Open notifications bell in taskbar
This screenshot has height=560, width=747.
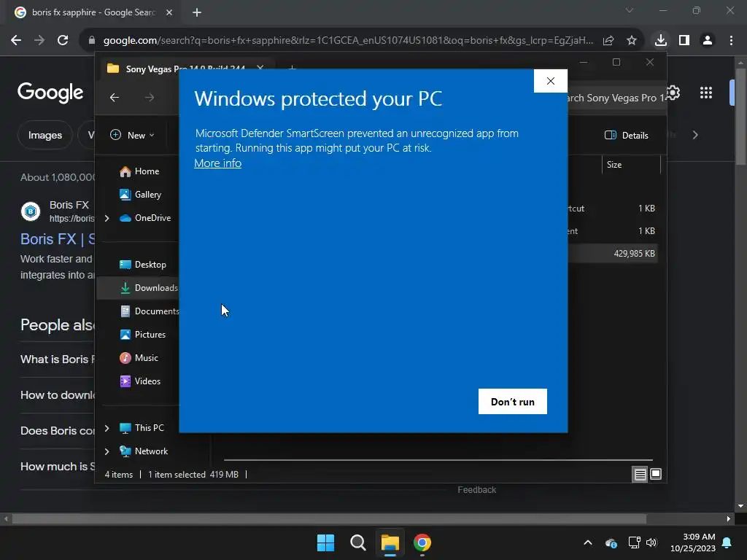click(x=727, y=542)
